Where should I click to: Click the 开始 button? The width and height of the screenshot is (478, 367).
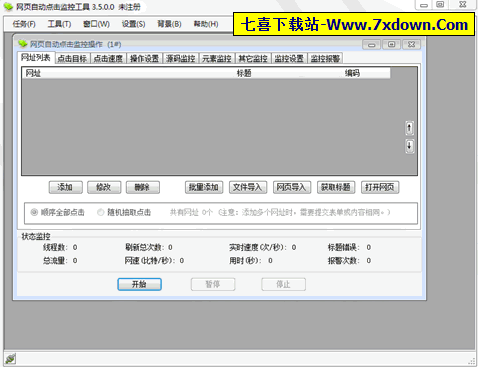[139, 284]
